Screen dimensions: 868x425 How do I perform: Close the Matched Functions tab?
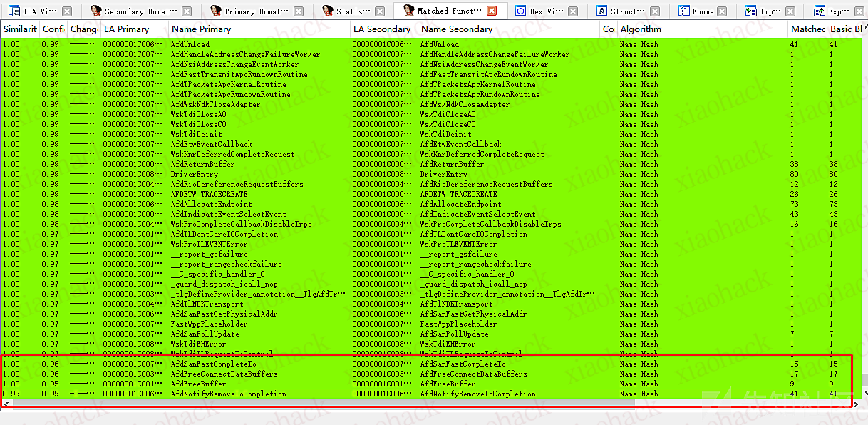pyautogui.click(x=492, y=11)
